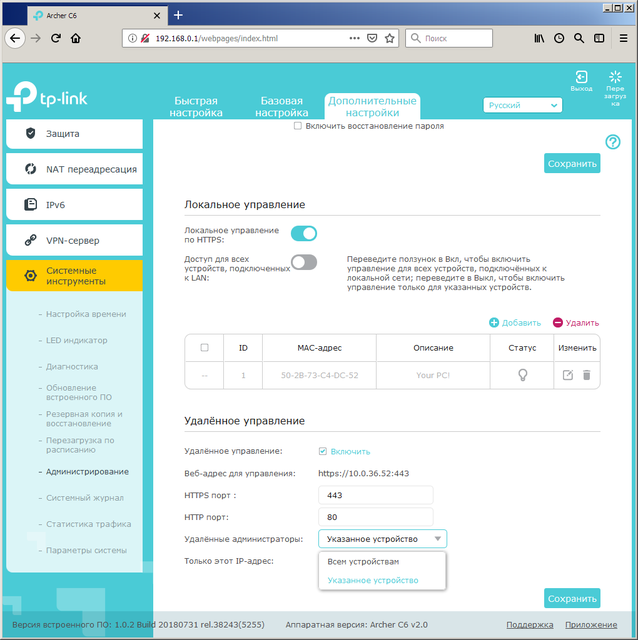The width and height of the screenshot is (638, 640).
Task: Click the Logout (Выход) icon
Action: 581,78
